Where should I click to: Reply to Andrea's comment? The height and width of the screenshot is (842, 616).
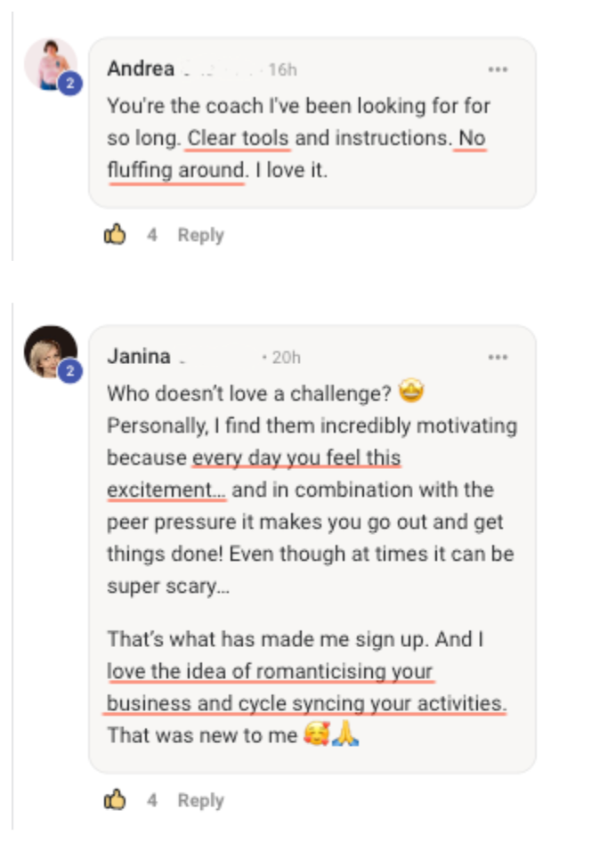[x=200, y=235]
